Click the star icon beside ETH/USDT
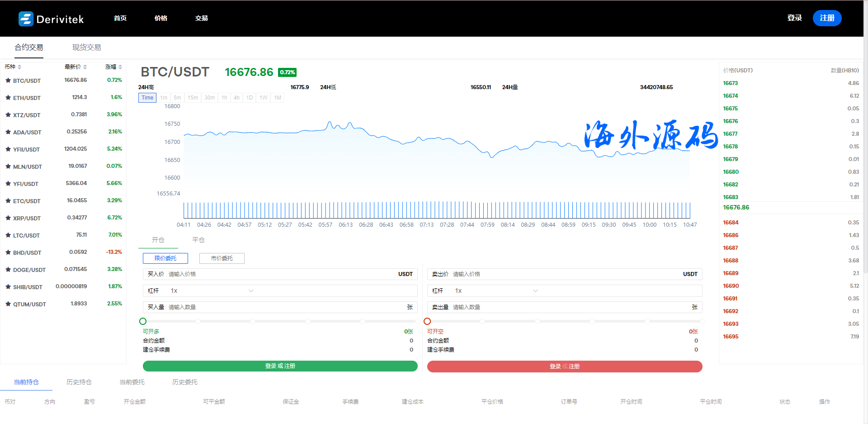868x424 pixels. pyautogui.click(x=8, y=98)
